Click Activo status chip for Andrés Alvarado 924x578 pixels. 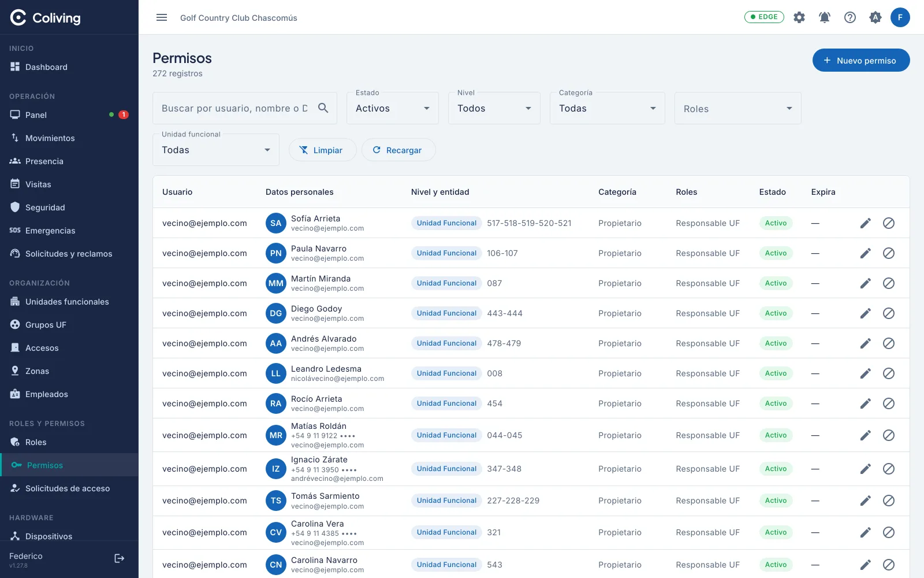(x=776, y=343)
